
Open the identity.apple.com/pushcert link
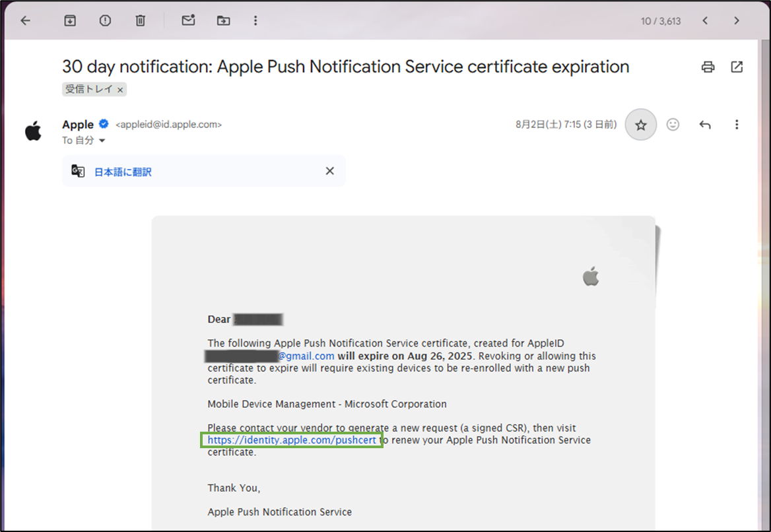tap(292, 440)
